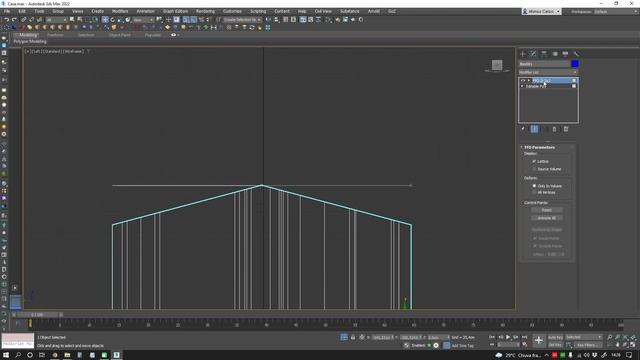Toggle FFD modifier eye visibility
This screenshot has height=360, width=640.
tap(523, 80)
